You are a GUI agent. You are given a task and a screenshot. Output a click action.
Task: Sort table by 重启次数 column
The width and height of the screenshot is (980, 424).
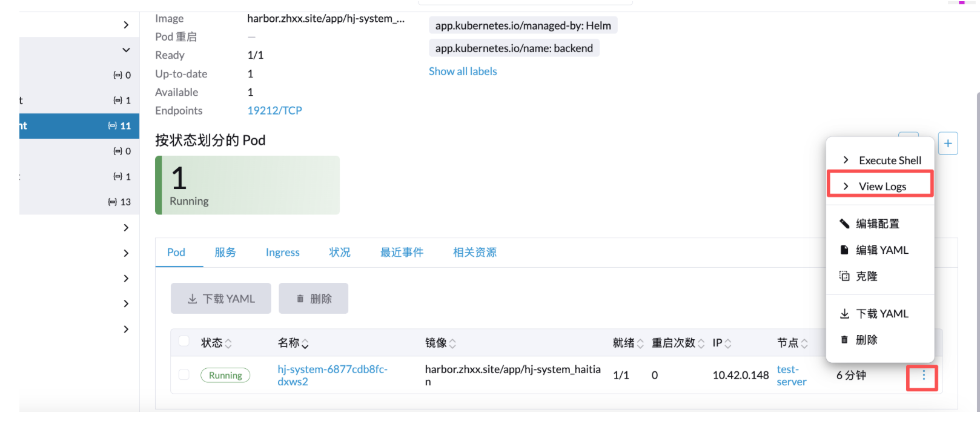pyautogui.click(x=701, y=343)
